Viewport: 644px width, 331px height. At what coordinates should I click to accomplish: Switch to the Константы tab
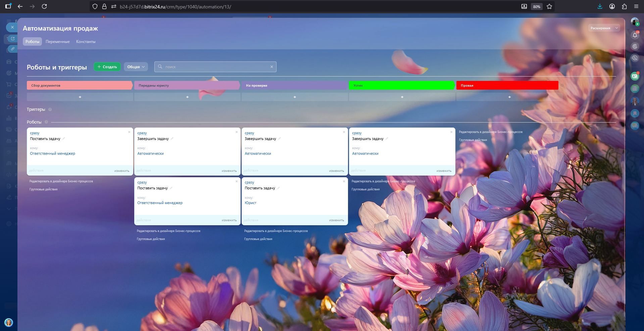[x=86, y=42]
